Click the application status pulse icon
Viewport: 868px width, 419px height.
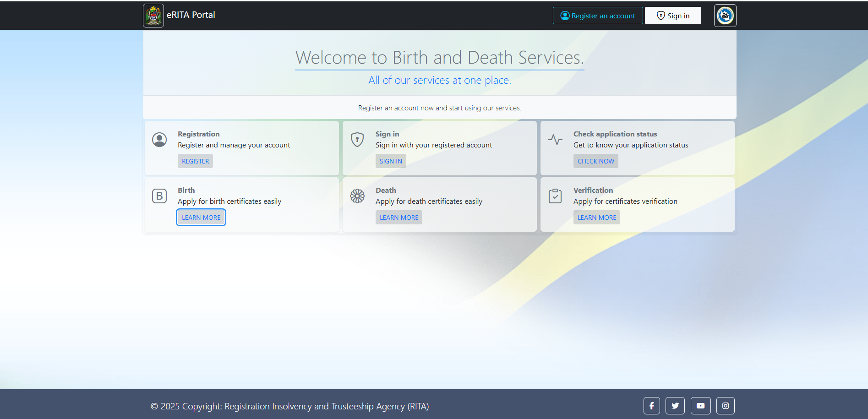point(555,140)
